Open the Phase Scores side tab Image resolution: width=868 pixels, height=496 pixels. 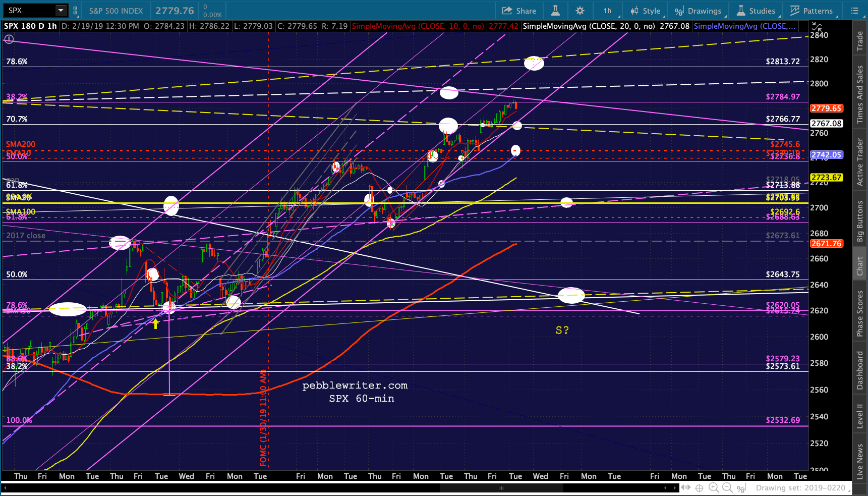coord(860,314)
